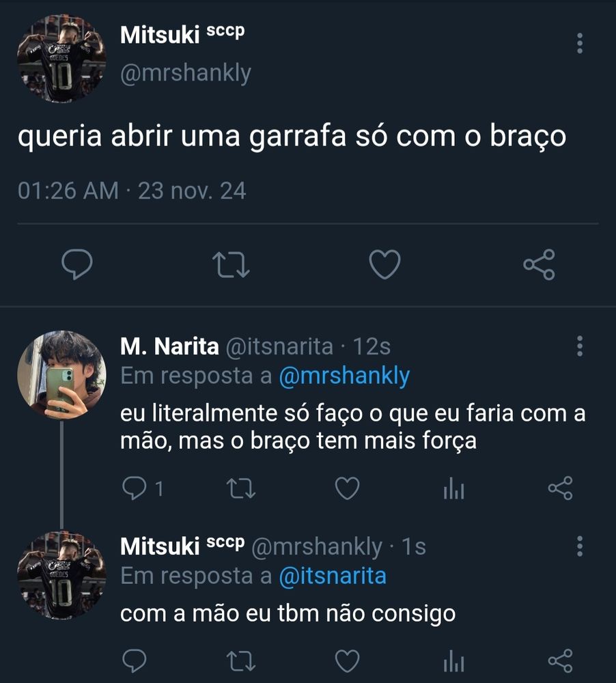
Task: Open the blue @itsnarita mention link
Action: click(x=333, y=576)
